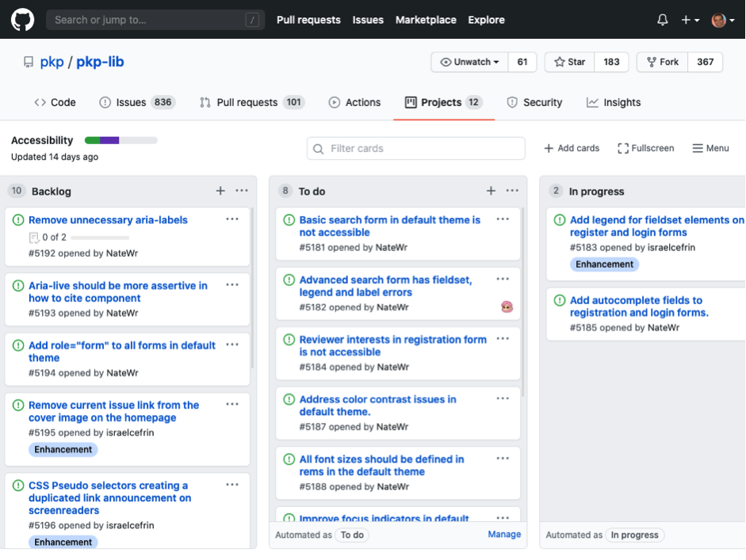The image size is (746, 560).
Task: Open the user avatar menu
Action: (723, 20)
